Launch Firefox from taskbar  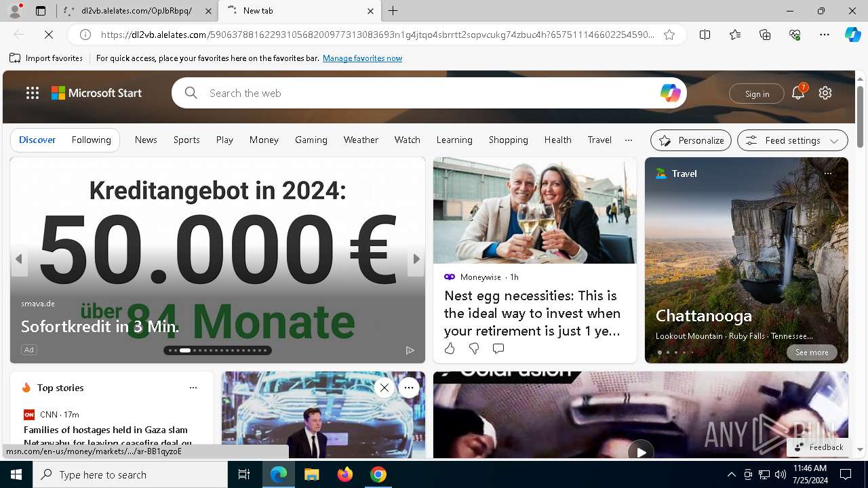coord(345,474)
